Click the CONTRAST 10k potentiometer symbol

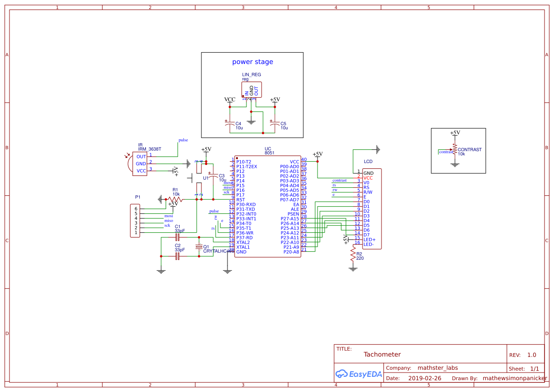click(x=455, y=149)
